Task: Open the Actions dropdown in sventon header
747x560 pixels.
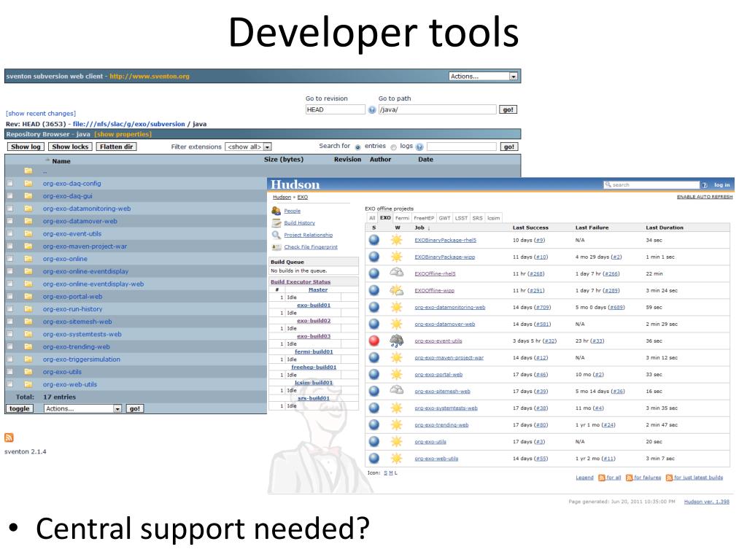Action: point(483,76)
